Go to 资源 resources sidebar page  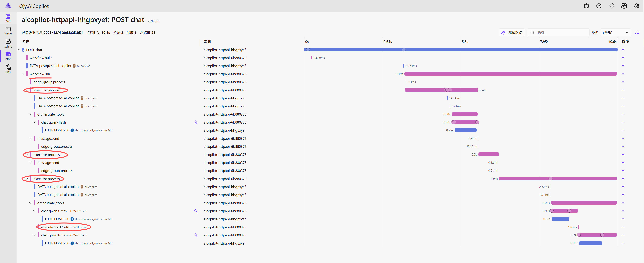(8, 18)
